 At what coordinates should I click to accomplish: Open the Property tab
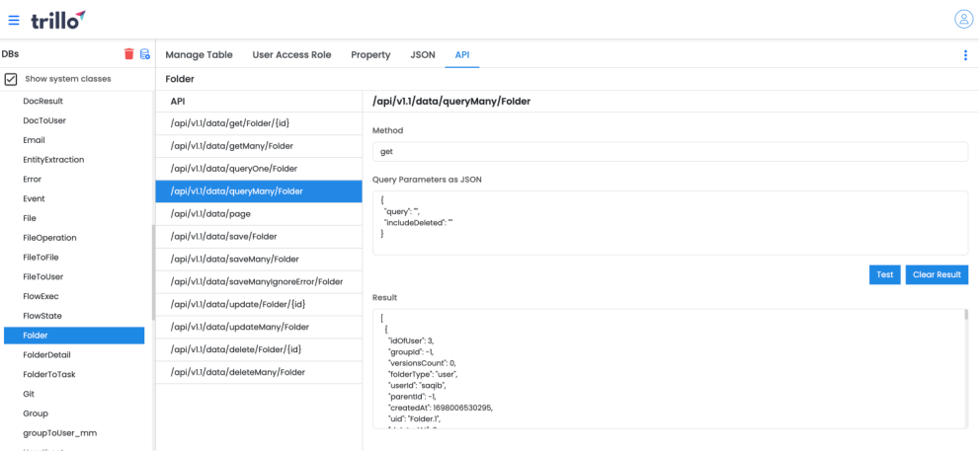click(370, 55)
